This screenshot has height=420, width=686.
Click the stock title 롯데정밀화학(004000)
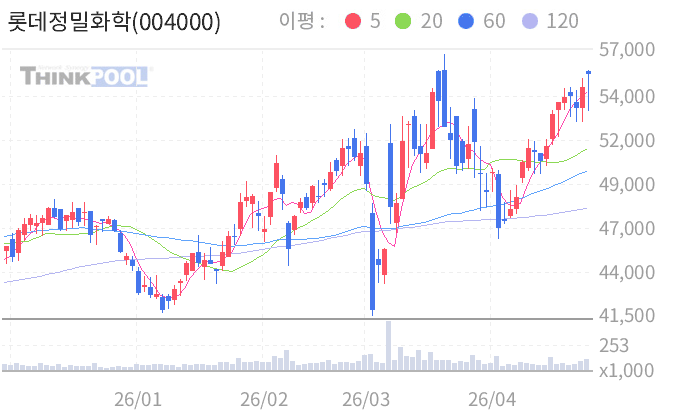[x=114, y=21]
